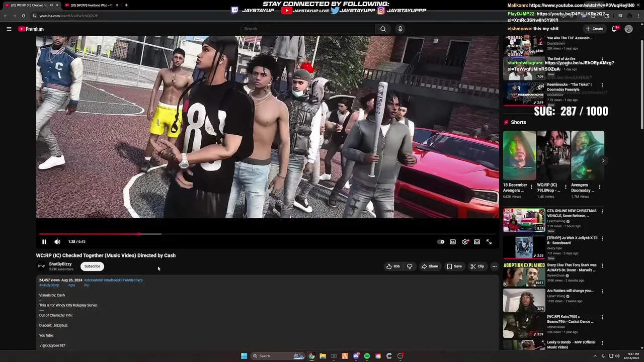
Task: Go to YouTube Premium home logo
Action: [x=31, y=29]
